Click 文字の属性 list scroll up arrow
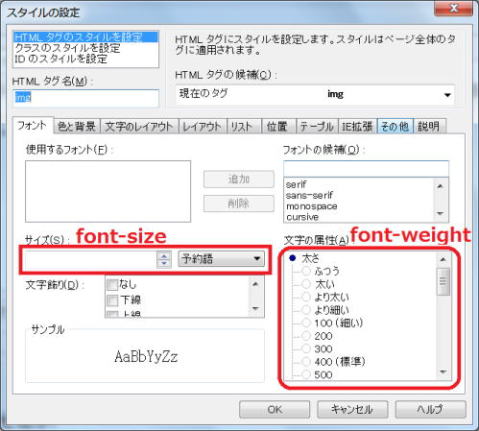This screenshot has height=431, width=479. click(x=443, y=259)
